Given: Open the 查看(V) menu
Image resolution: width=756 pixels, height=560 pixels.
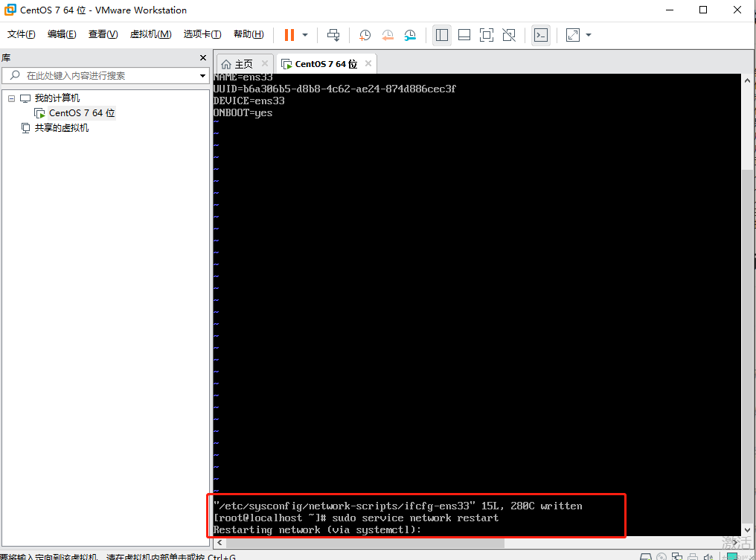Looking at the screenshot, I should click(x=103, y=34).
